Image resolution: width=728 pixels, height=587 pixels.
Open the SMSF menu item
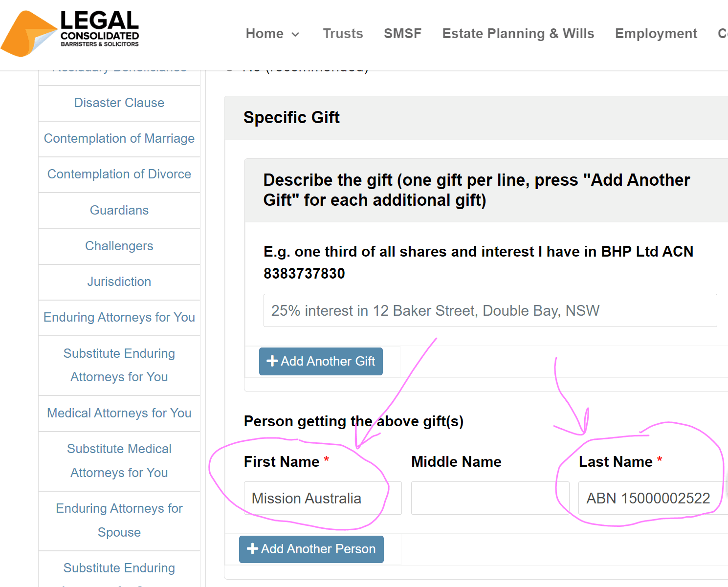point(402,33)
